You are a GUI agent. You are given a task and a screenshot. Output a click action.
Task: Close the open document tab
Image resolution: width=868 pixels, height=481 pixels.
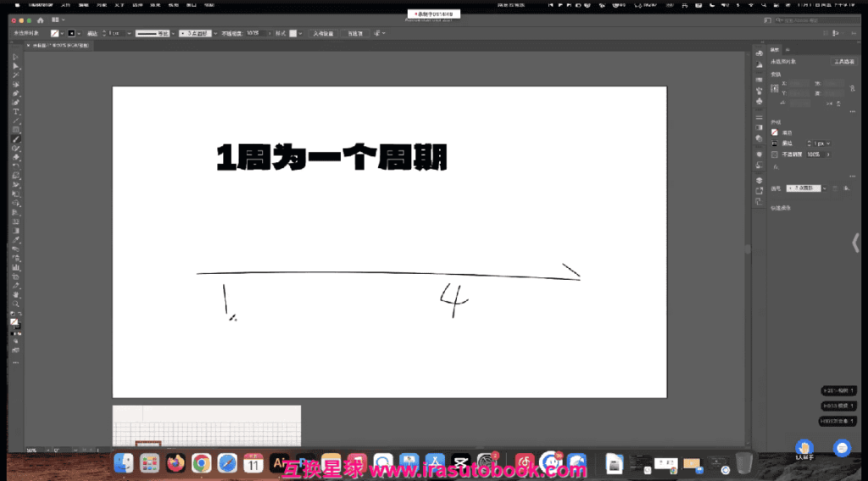[28, 46]
